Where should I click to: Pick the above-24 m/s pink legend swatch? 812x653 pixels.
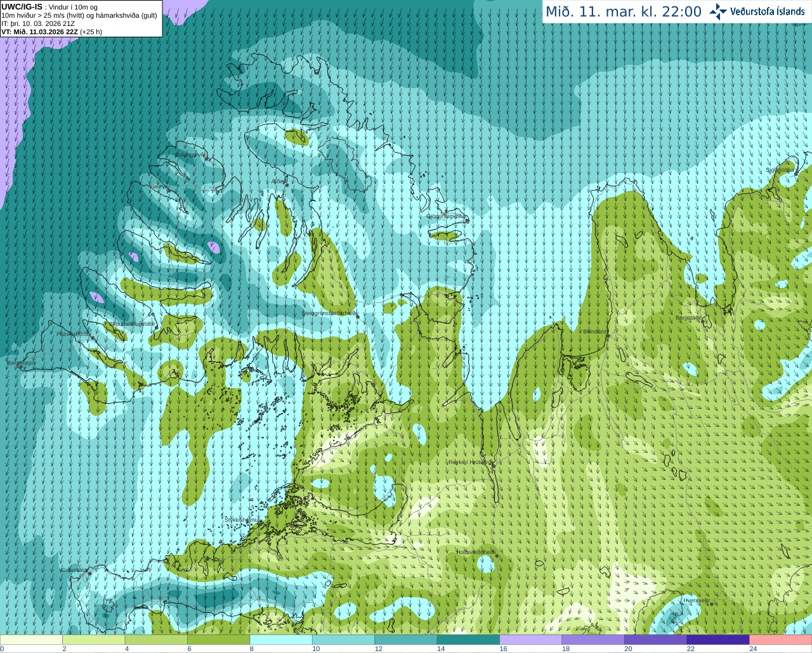click(x=781, y=640)
